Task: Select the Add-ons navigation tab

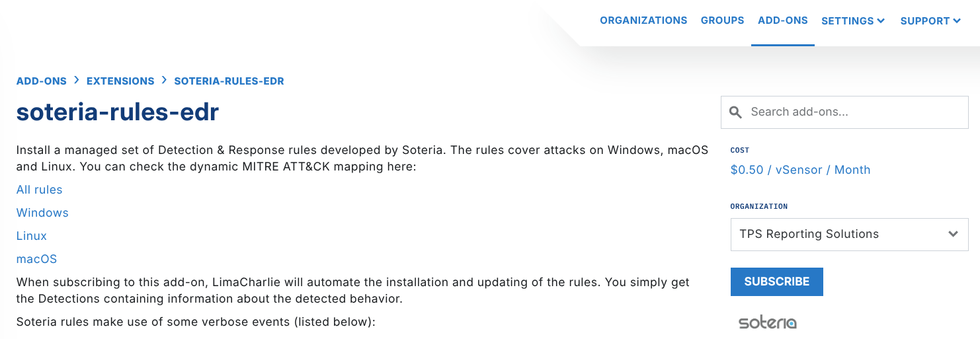Action: (783, 20)
